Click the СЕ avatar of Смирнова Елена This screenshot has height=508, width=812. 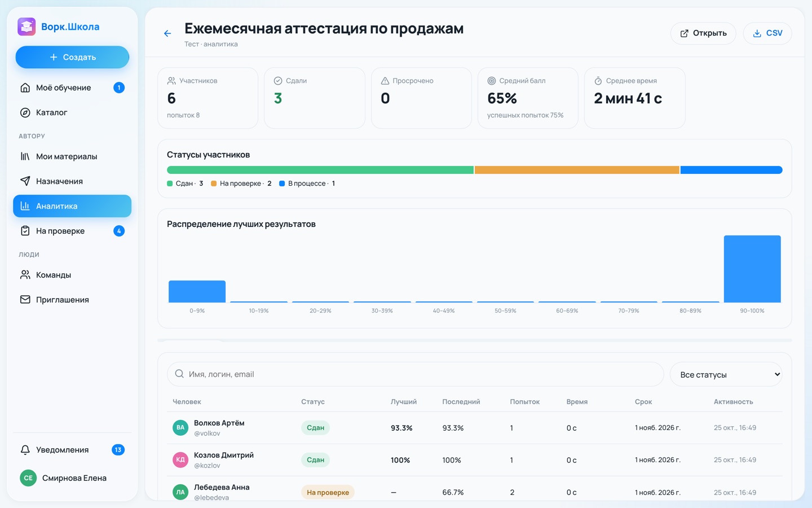click(28, 478)
